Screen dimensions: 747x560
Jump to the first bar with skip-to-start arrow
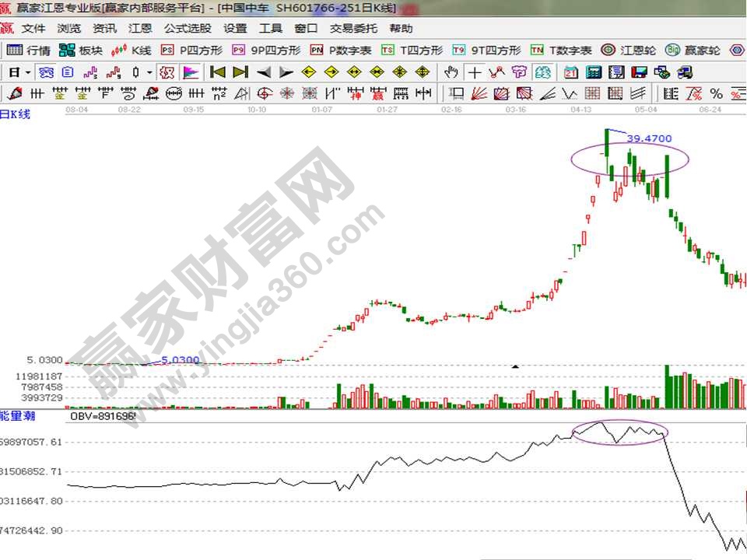tap(217, 72)
